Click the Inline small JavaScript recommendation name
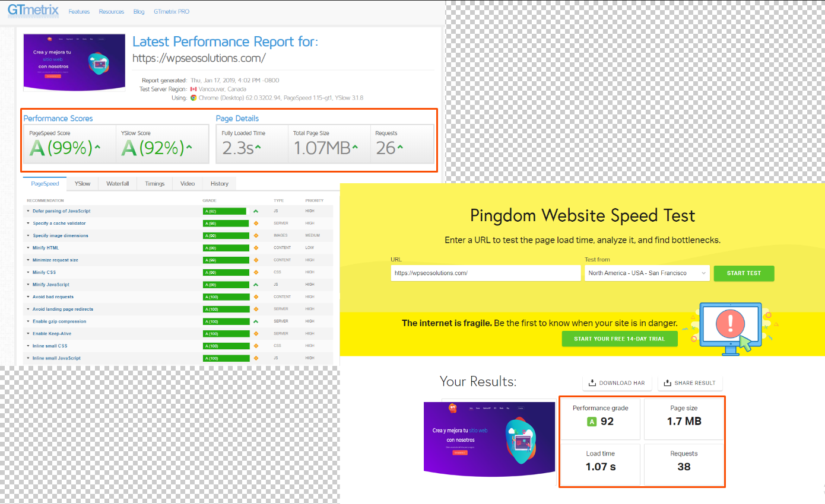Viewport: 825px width, 504px height. [x=56, y=358]
